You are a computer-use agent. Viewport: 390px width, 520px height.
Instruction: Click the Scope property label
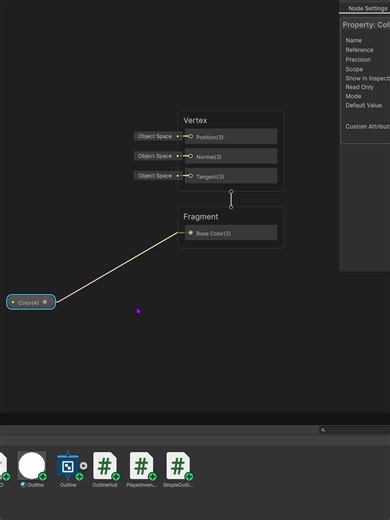(x=354, y=69)
